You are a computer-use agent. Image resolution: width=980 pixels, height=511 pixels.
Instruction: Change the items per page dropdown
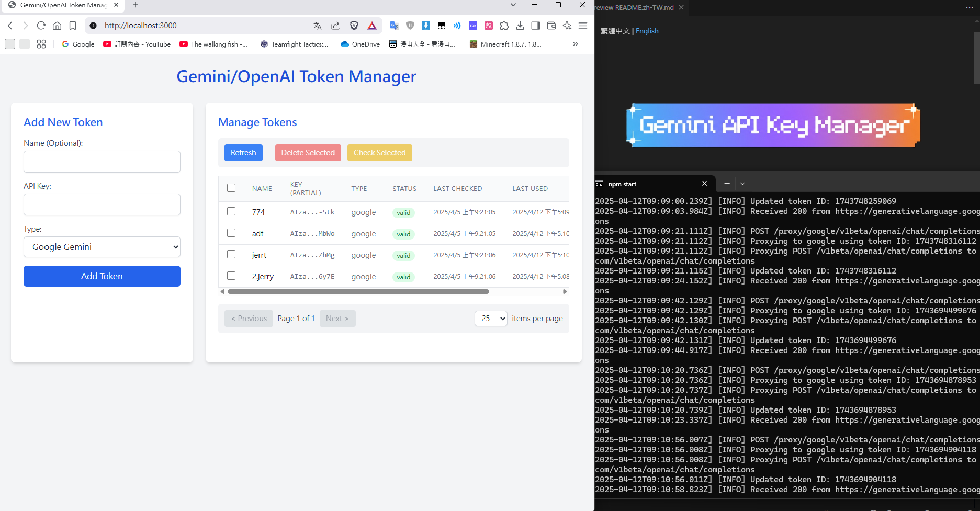(x=490, y=318)
